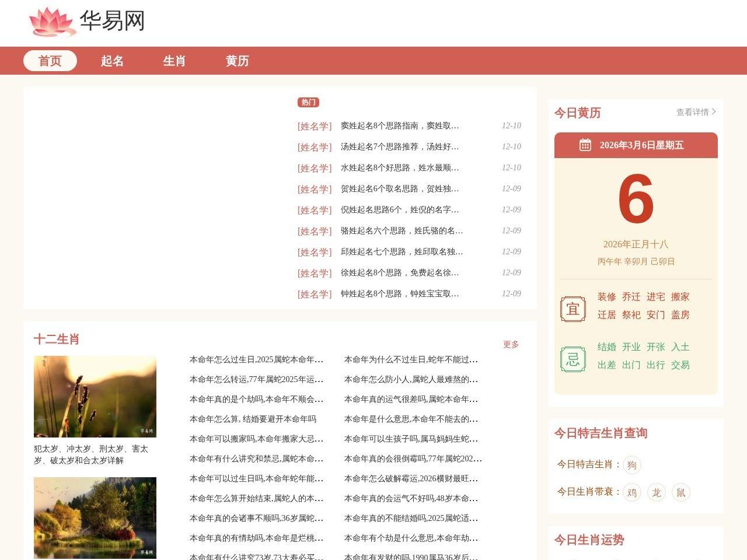Click the 鼠 zodiac badge
Viewport: 747px width, 560px height.
[x=680, y=492]
